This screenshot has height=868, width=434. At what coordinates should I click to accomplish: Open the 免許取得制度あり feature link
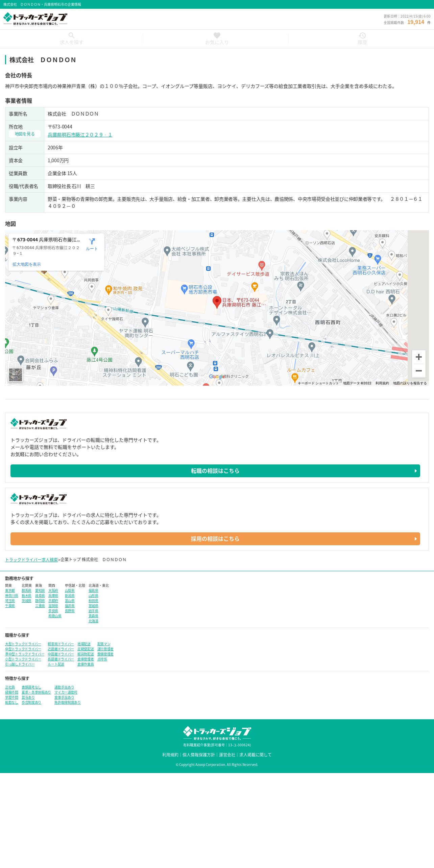point(67,703)
